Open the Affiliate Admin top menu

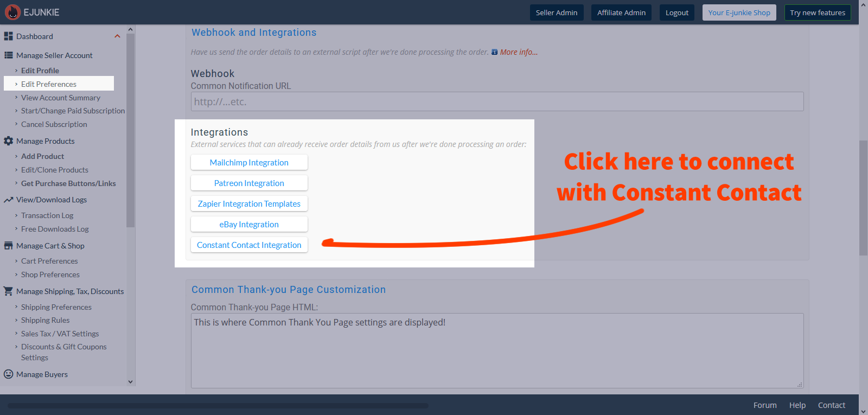621,12
